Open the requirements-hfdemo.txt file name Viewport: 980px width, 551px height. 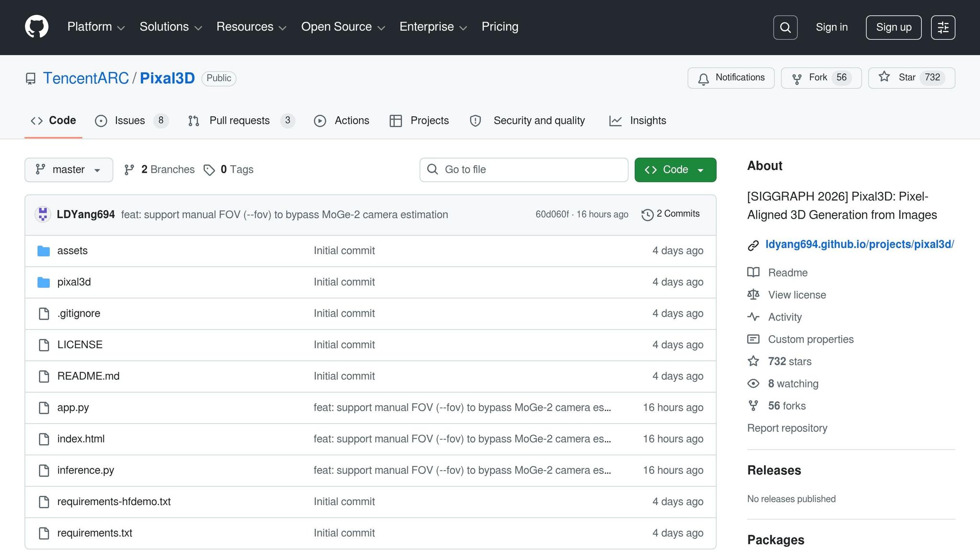pyautogui.click(x=114, y=502)
